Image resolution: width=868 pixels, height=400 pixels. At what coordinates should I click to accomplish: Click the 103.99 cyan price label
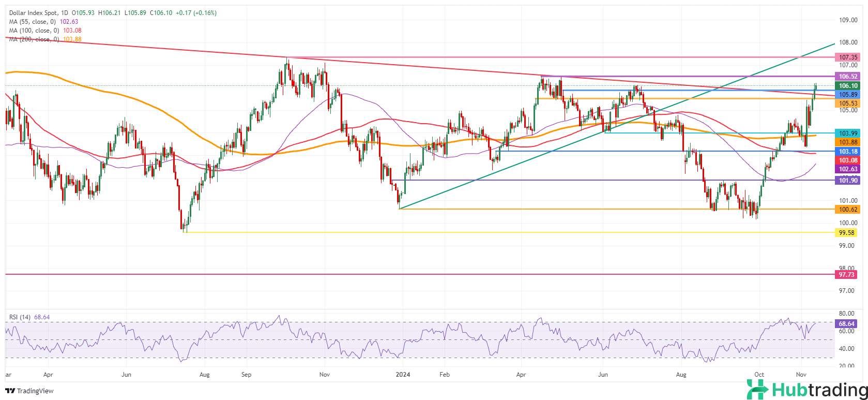(x=848, y=134)
